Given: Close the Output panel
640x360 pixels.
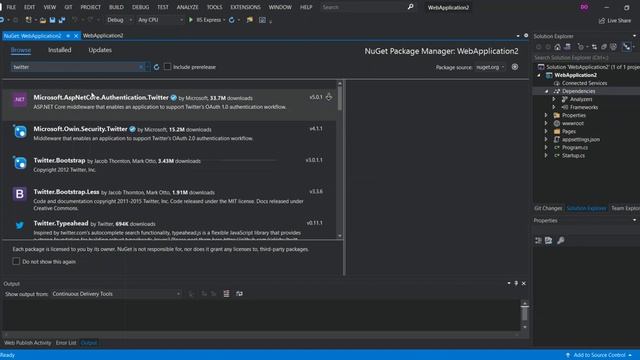Looking at the screenshot, I should 524,284.
